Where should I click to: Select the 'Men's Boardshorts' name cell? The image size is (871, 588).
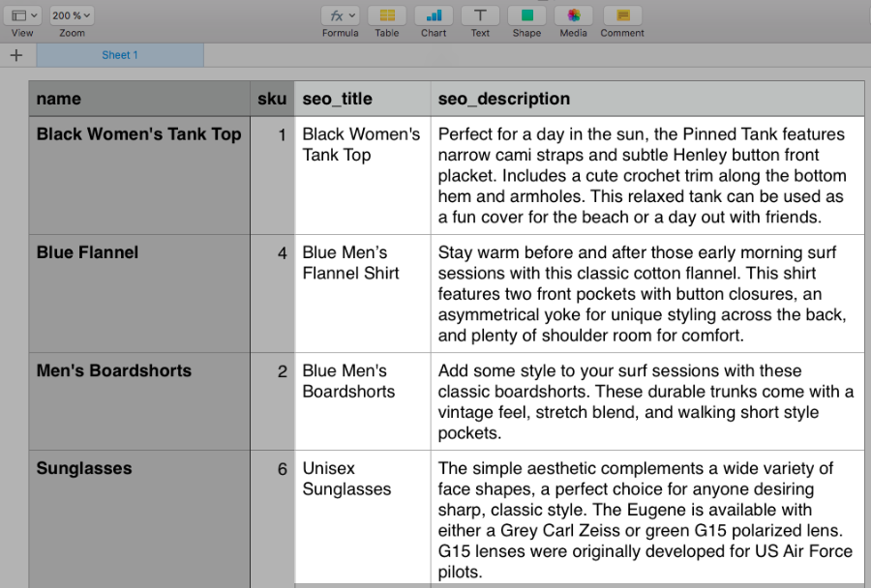[139, 400]
